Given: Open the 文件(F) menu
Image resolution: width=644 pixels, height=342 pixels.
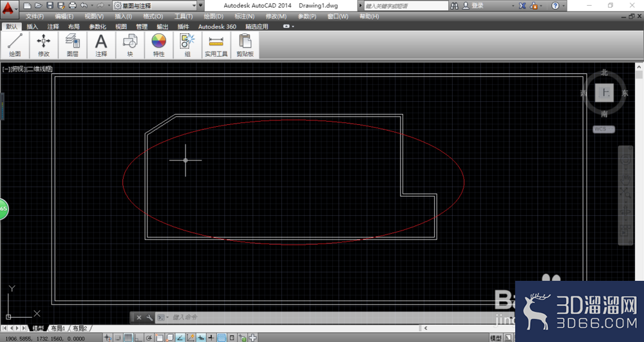Looking at the screenshot, I should pyautogui.click(x=35, y=16).
